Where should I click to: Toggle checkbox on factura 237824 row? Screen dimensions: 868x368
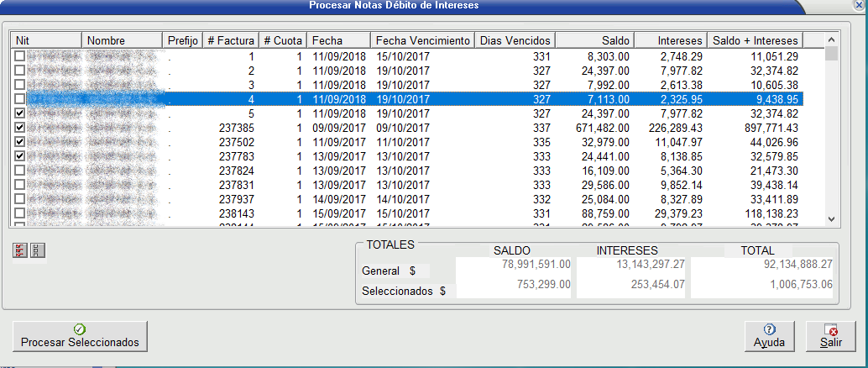coord(20,171)
